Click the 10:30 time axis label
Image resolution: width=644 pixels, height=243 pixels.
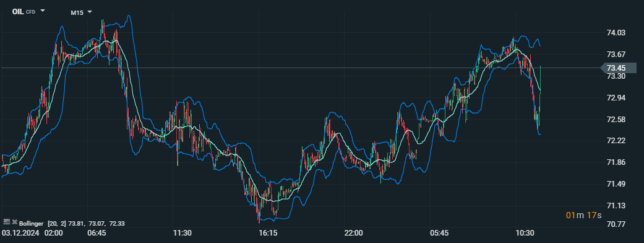click(x=525, y=233)
